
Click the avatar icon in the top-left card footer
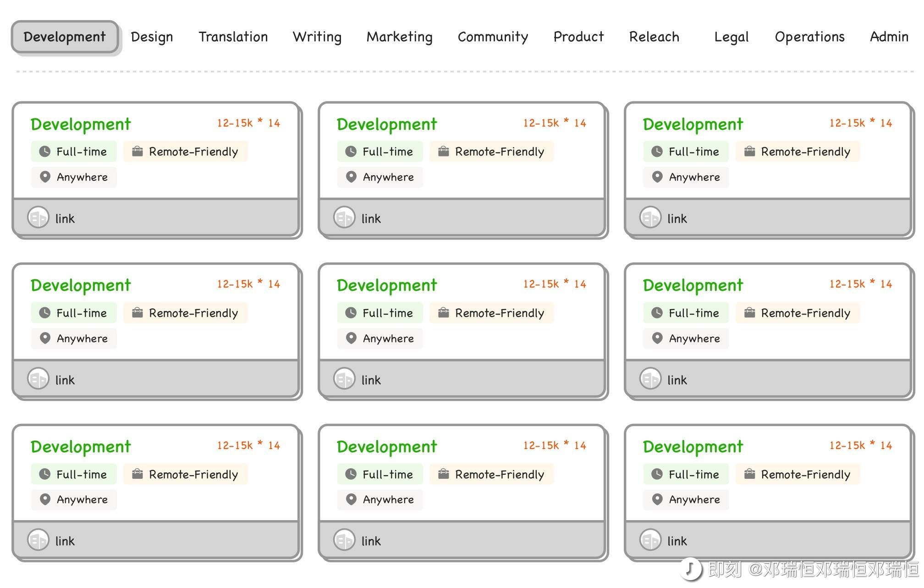pyautogui.click(x=38, y=217)
